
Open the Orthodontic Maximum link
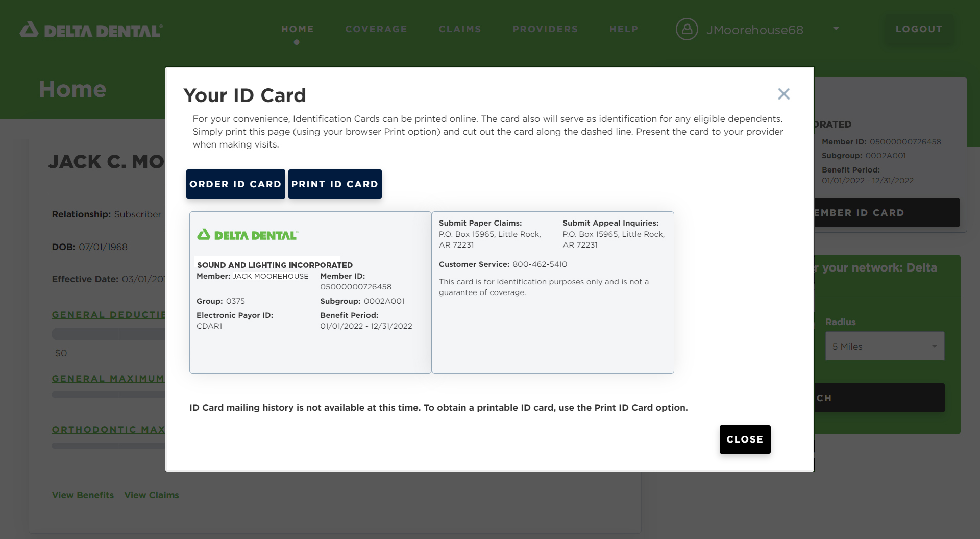coord(108,429)
